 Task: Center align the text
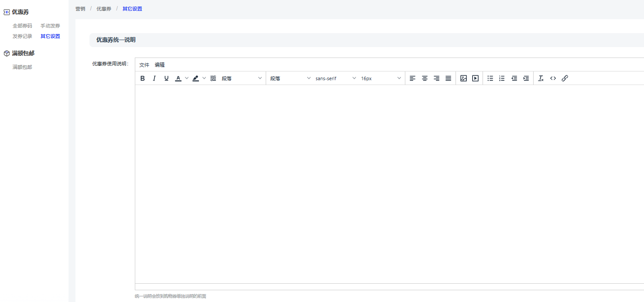pos(425,78)
